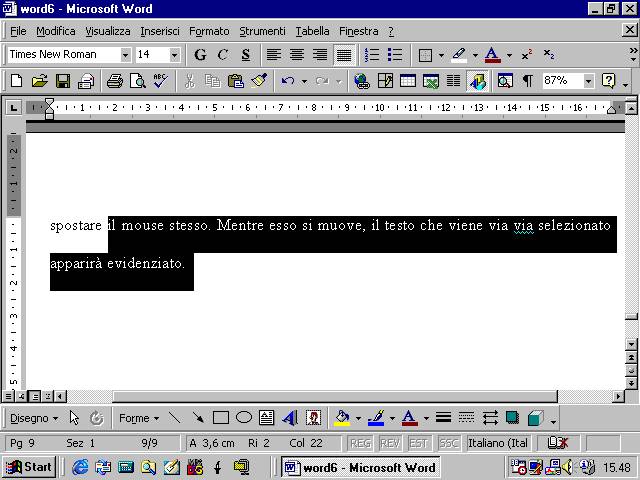
Task: Open the Forme shapes menu
Action: (139, 418)
